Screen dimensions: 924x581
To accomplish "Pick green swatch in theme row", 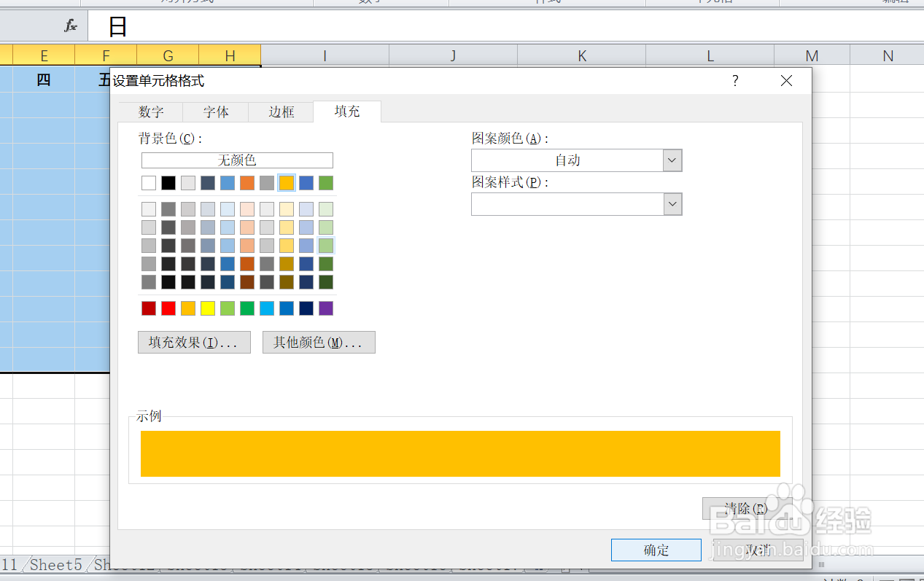I will point(326,183).
